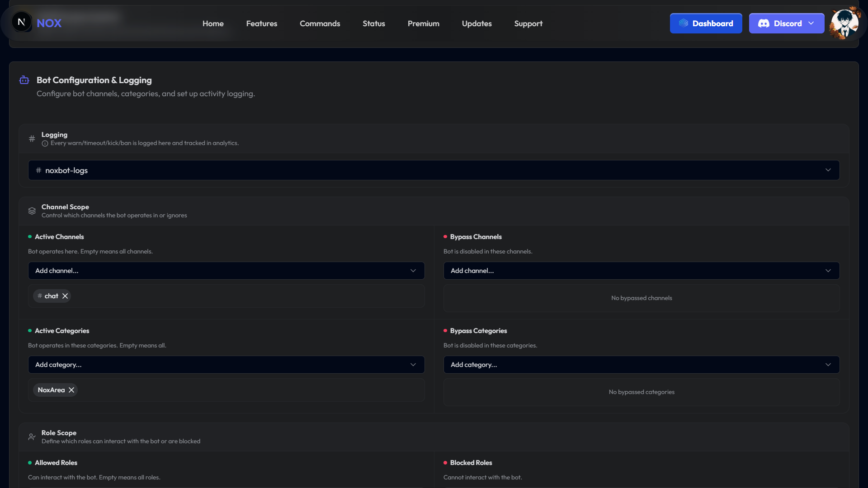Open the Status page link

point(374,23)
